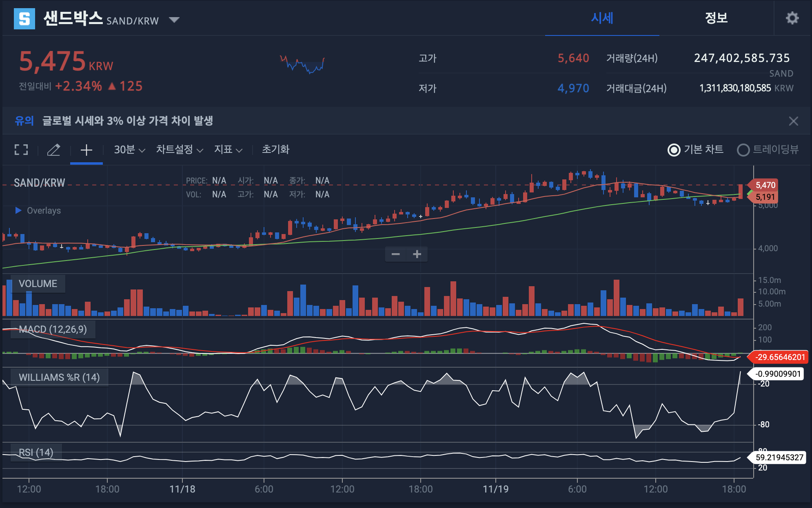
Task: Expand the Overlays section
Action: (18, 210)
